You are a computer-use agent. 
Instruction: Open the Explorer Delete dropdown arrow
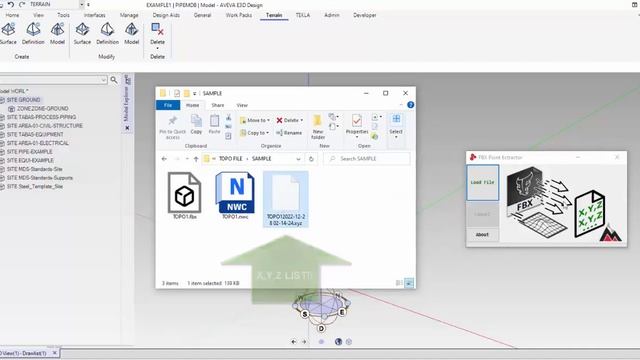(x=302, y=120)
